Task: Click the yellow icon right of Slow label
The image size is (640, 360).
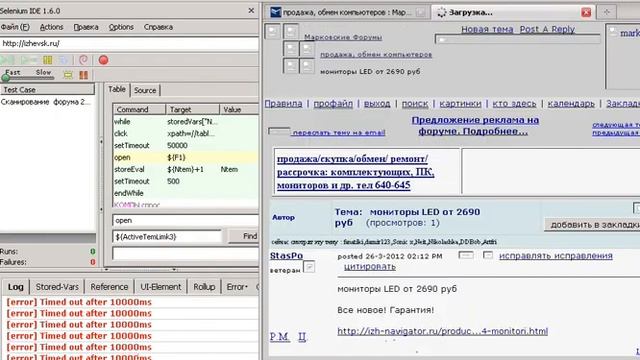Action: click(68, 75)
